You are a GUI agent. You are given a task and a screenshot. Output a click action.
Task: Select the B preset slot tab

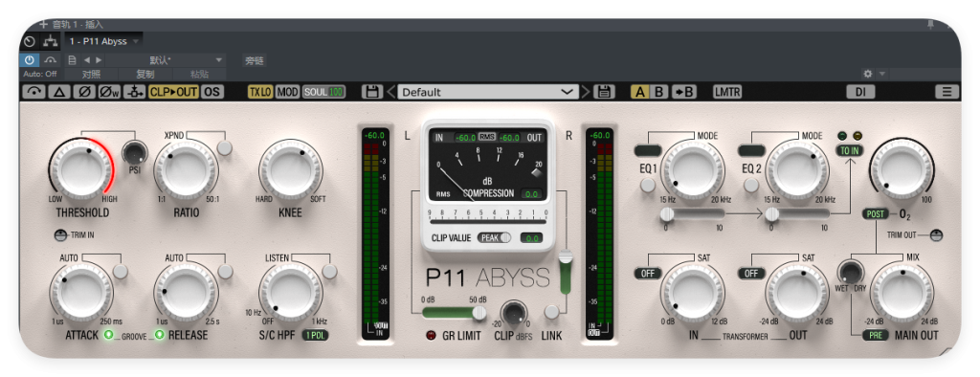coord(658,92)
